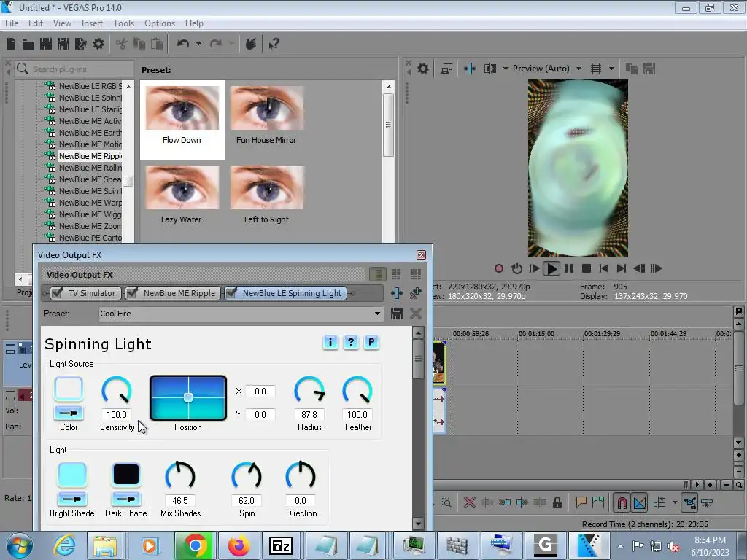
Task: Switch FX window to list view layout
Action: (x=378, y=274)
